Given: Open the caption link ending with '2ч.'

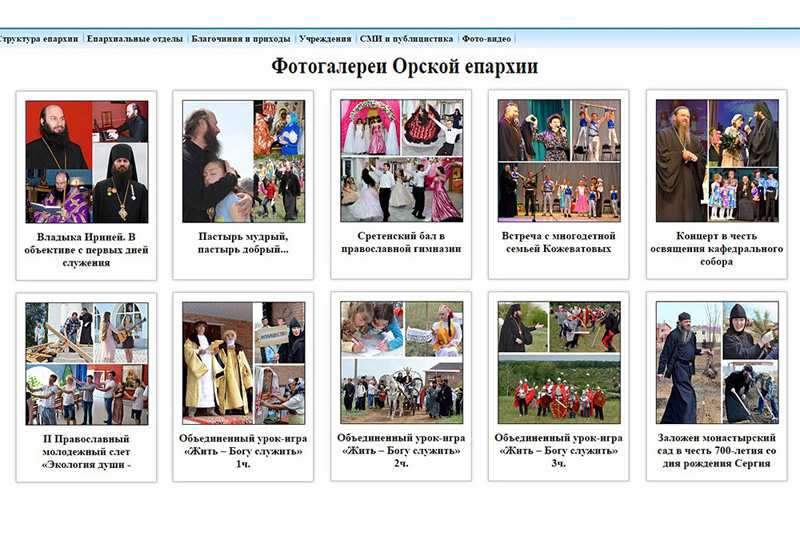Looking at the screenshot, I should point(401,451).
